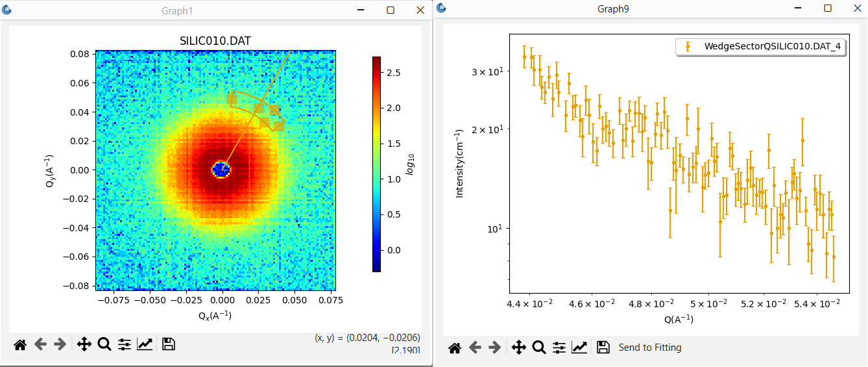Select the Pan tool in Graph9 toolbar
This screenshot has width=868, height=367.
519,348
